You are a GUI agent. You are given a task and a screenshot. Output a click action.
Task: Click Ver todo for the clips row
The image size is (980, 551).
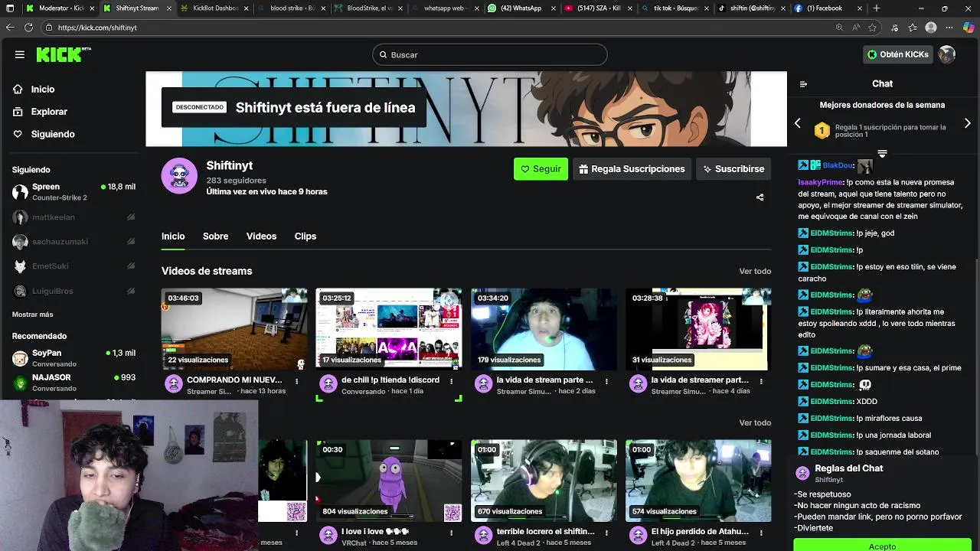click(x=755, y=422)
